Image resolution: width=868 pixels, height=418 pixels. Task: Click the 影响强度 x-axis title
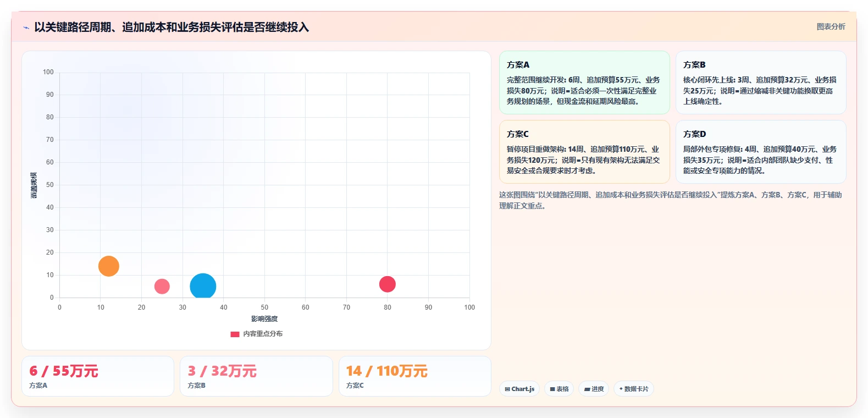(x=264, y=319)
